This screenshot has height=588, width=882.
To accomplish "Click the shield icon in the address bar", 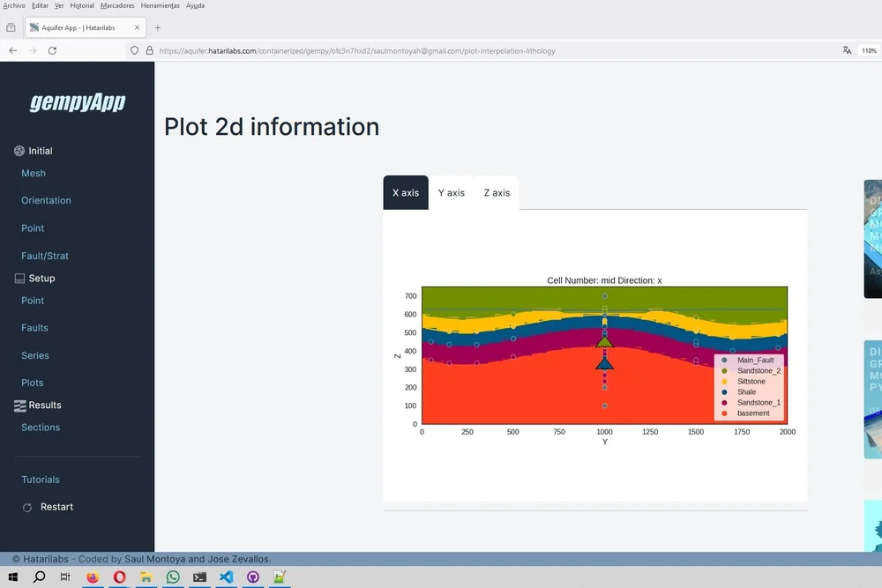I will tap(134, 50).
